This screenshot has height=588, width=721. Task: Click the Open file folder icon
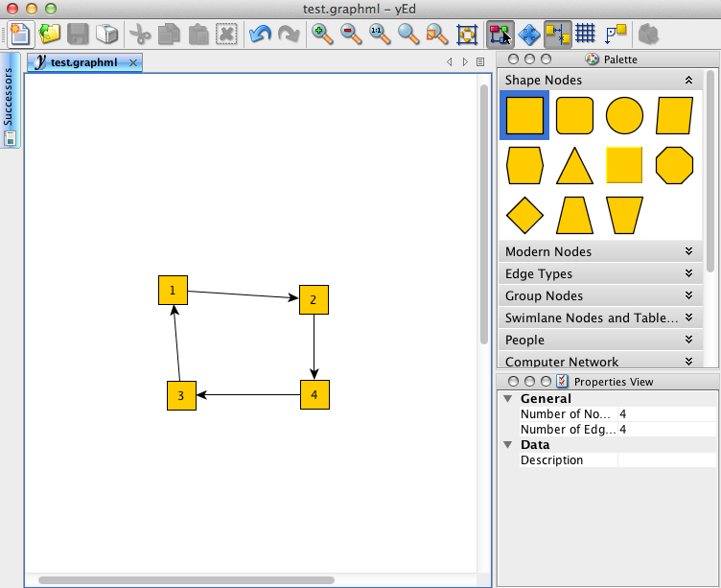point(50,35)
